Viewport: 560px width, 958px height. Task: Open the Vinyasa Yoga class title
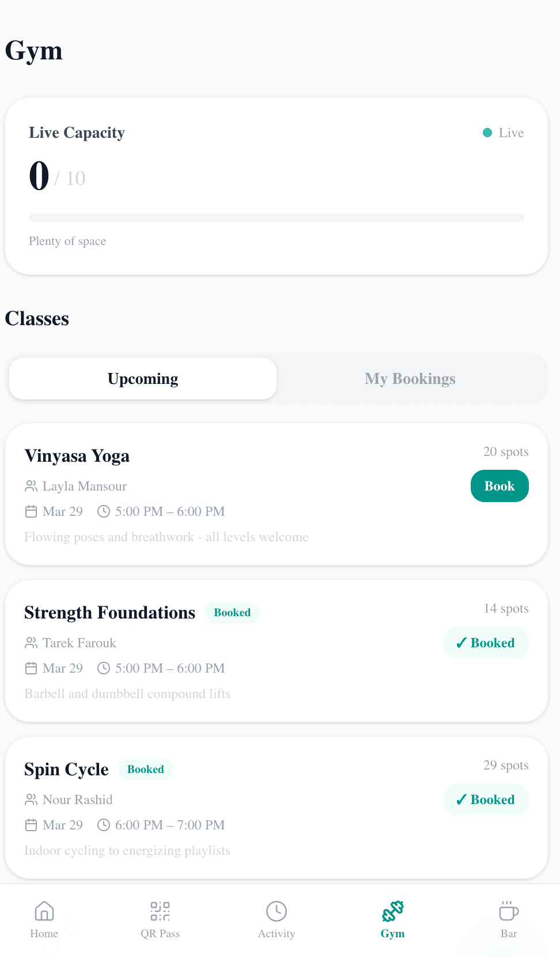(77, 456)
